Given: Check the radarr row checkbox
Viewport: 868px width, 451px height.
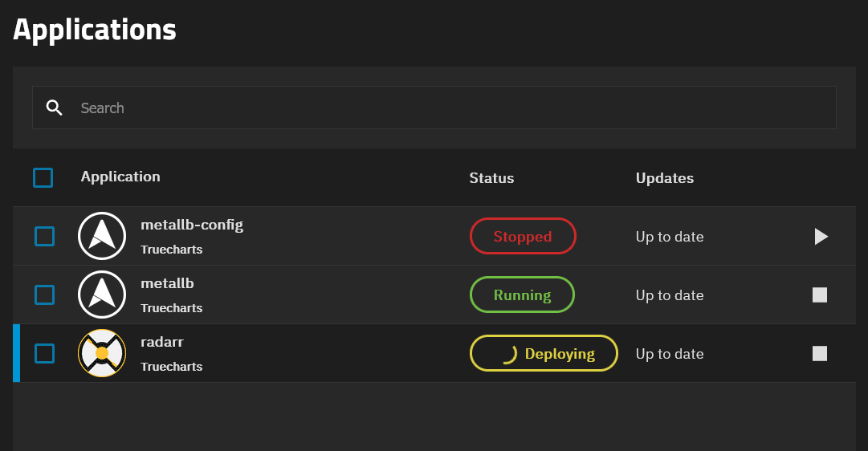Looking at the screenshot, I should [x=44, y=354].
